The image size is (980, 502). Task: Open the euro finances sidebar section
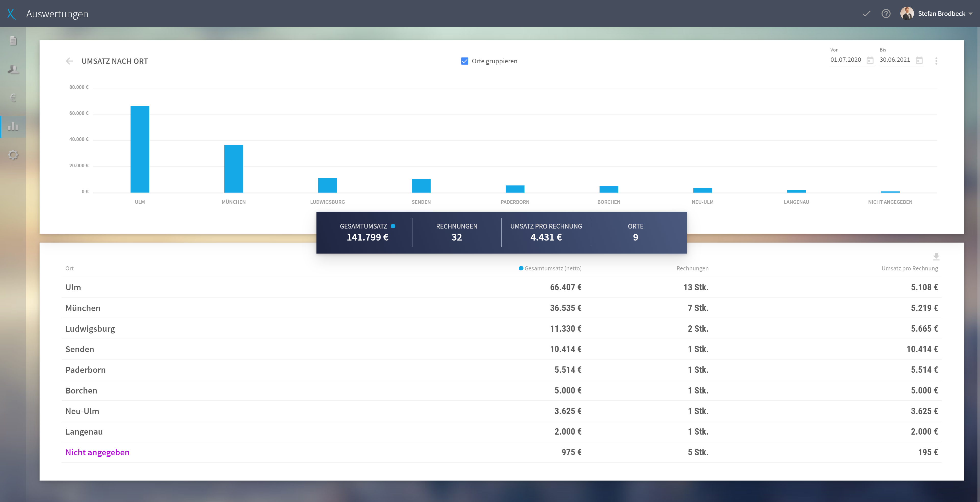[x=13, y=98]
